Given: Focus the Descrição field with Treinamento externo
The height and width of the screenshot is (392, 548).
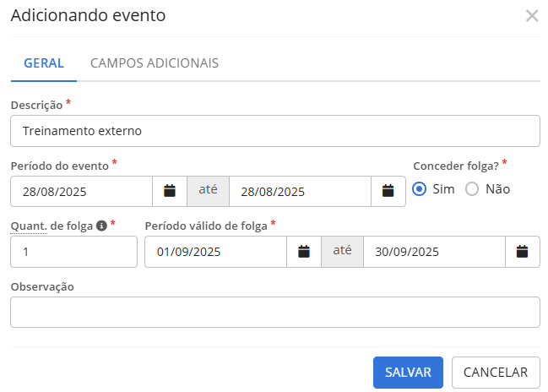Looking at the screenshot, I should 275,131.
